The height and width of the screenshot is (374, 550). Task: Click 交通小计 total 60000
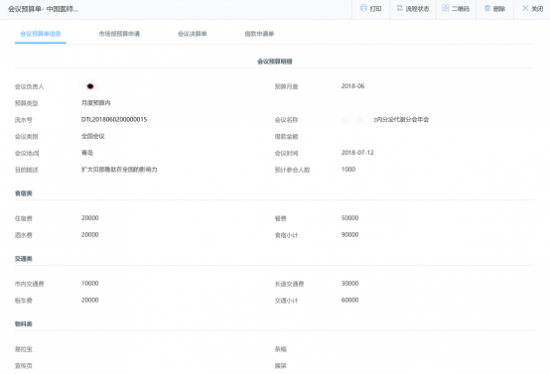click(x=350, y=300)
